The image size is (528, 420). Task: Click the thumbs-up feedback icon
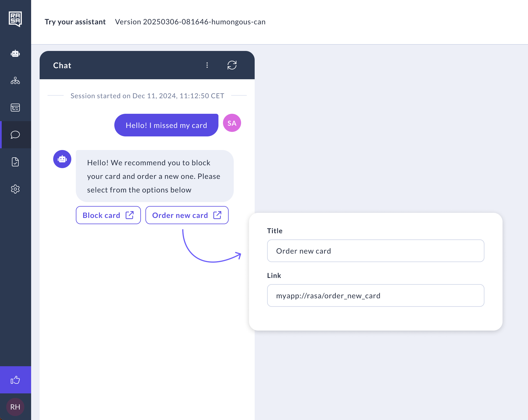coord(15,380)
